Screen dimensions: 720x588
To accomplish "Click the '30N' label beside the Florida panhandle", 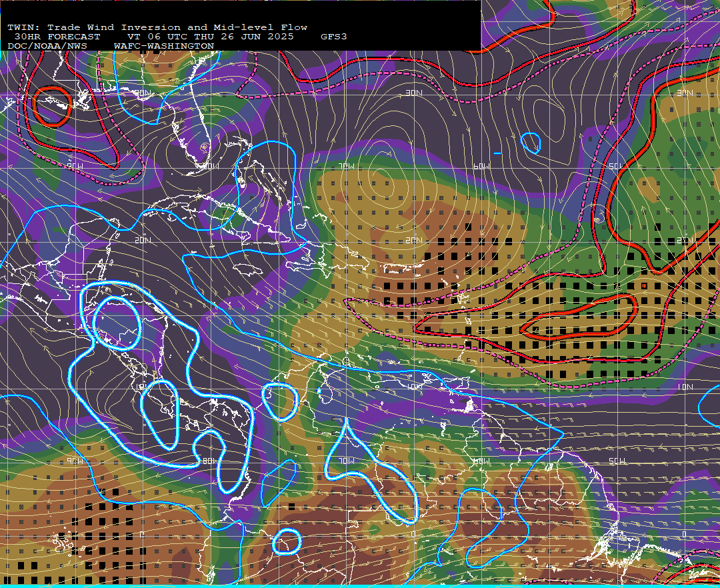I will click(x=143, y=93).
